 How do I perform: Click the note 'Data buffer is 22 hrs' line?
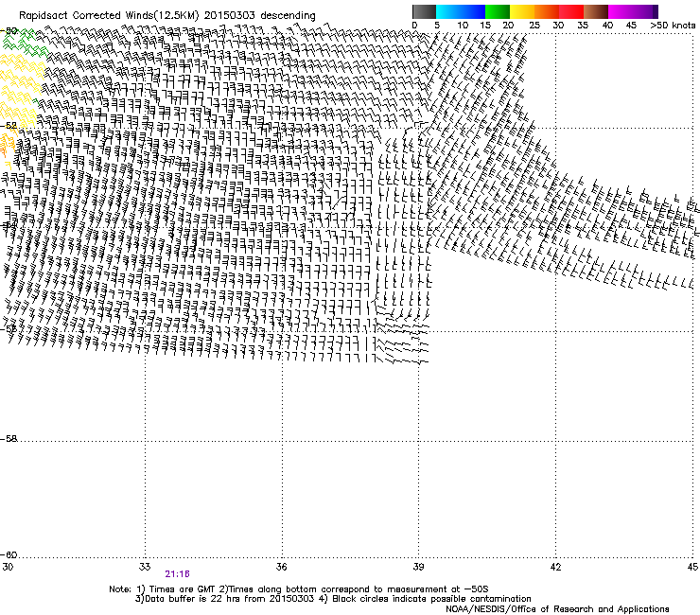coord(333,599)
